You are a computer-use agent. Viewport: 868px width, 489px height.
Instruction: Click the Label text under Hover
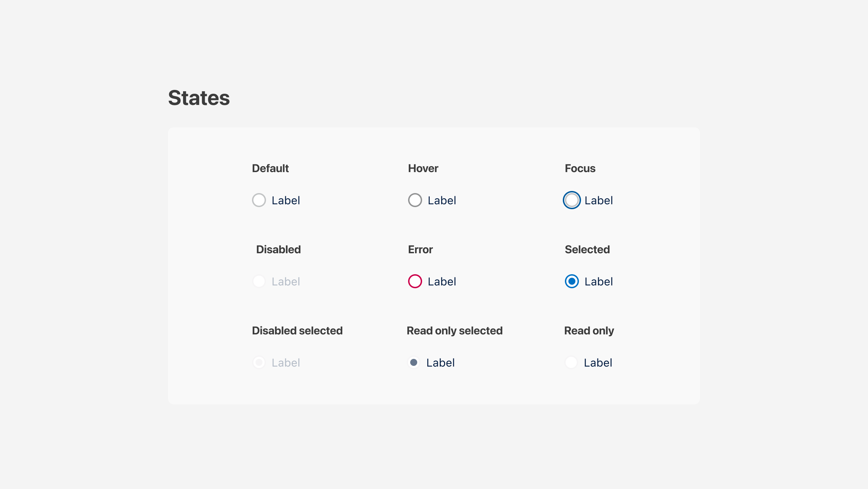pyautogui.click(x=442, y=200)
